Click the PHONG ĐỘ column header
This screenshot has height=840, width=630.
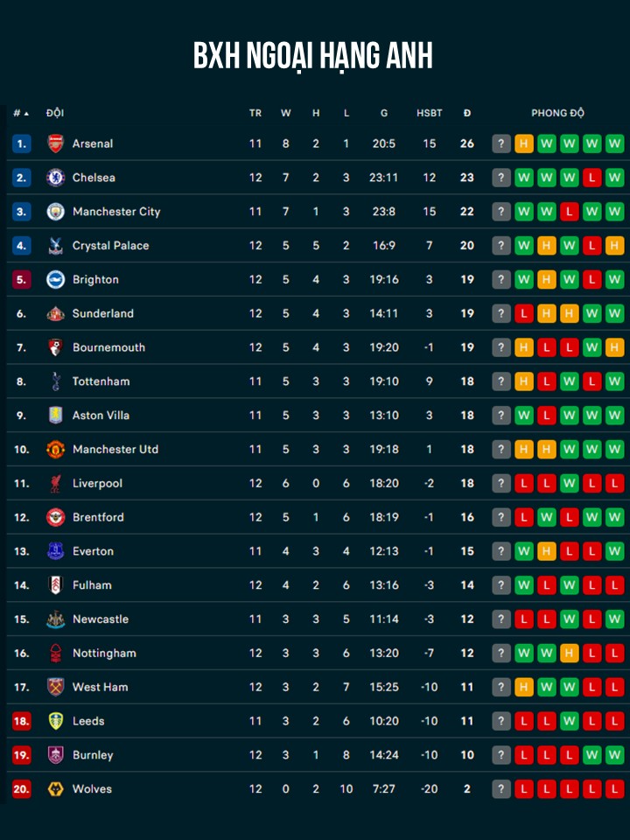tap(557, 113)
